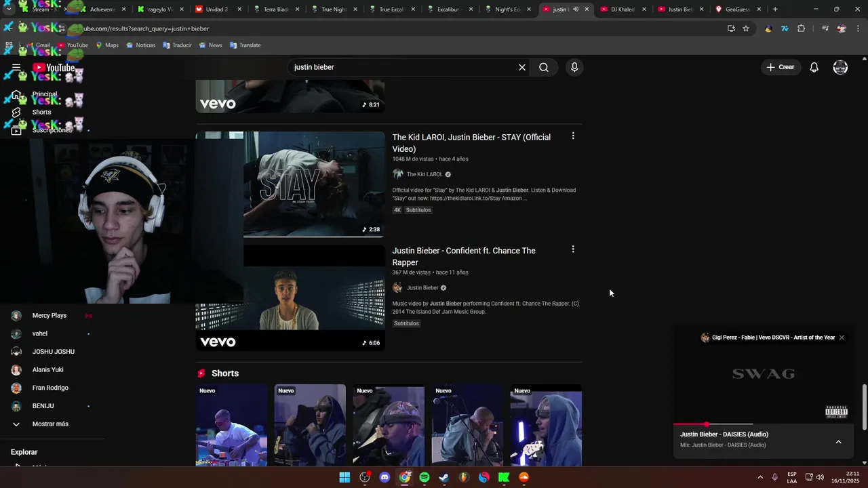Open the YouTube guide hamburger menu
868x488 pixels.
(16, 67)
